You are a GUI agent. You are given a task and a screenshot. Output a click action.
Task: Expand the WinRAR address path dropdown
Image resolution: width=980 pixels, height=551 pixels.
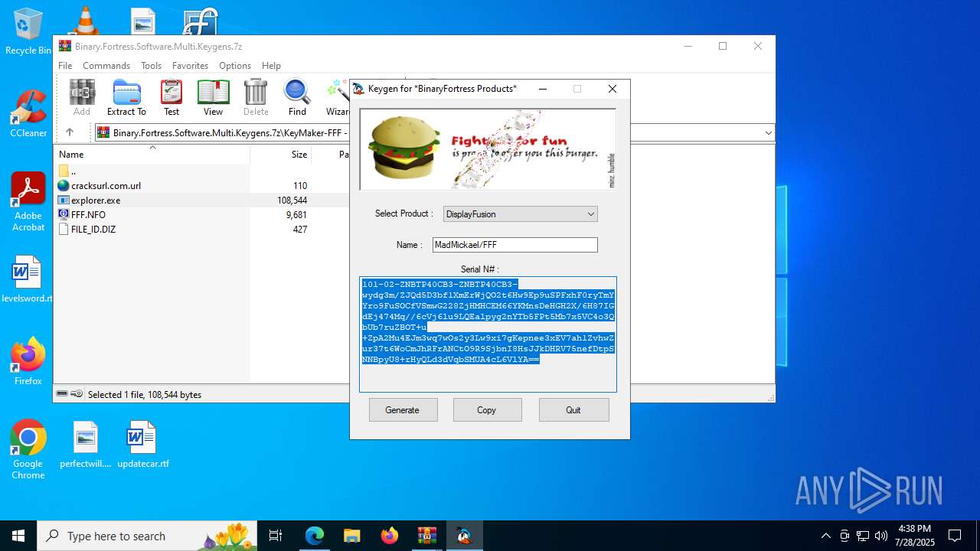pos(768,133)
